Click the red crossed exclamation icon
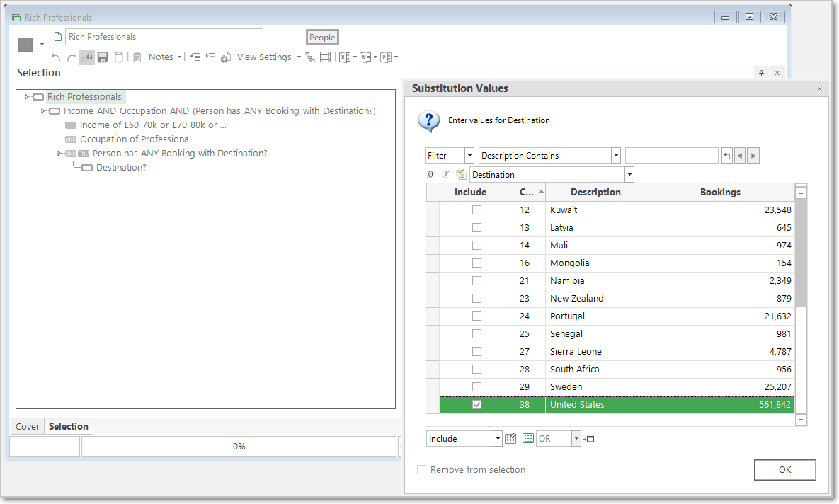839x504 pixels. coord(446,174)
